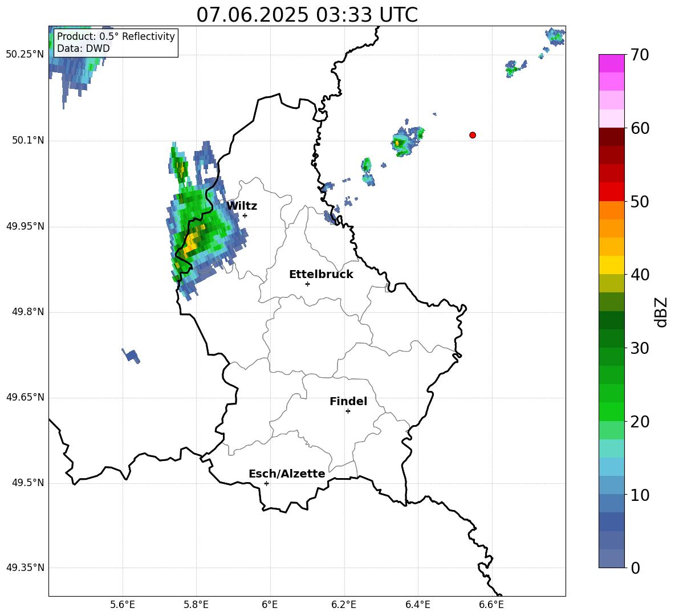Screen dimensions: 675x616
Task: Click the colorbar tick label 60
Action: (640, 128)
